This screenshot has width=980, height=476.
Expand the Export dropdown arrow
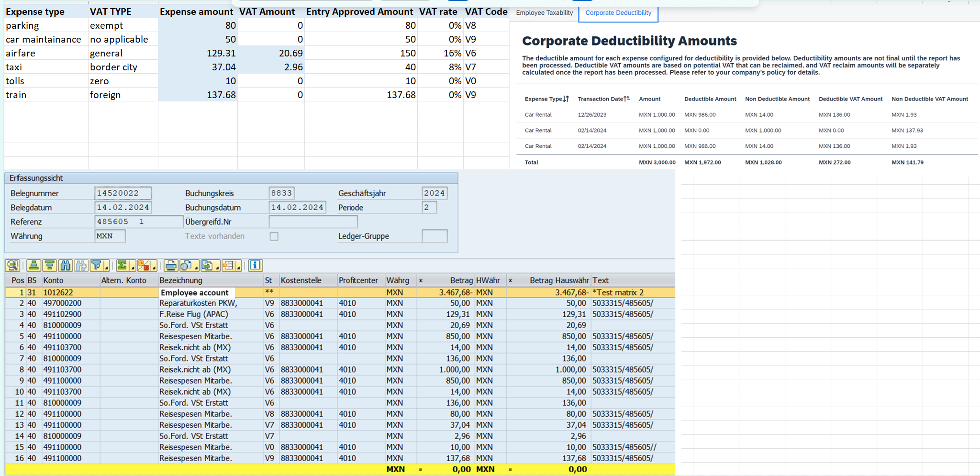coord(217,267)
